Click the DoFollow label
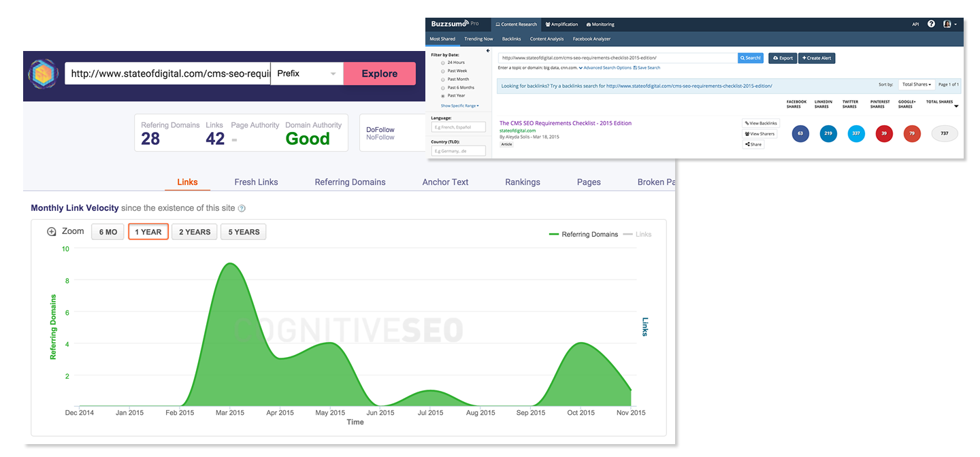 click(380, 129)
